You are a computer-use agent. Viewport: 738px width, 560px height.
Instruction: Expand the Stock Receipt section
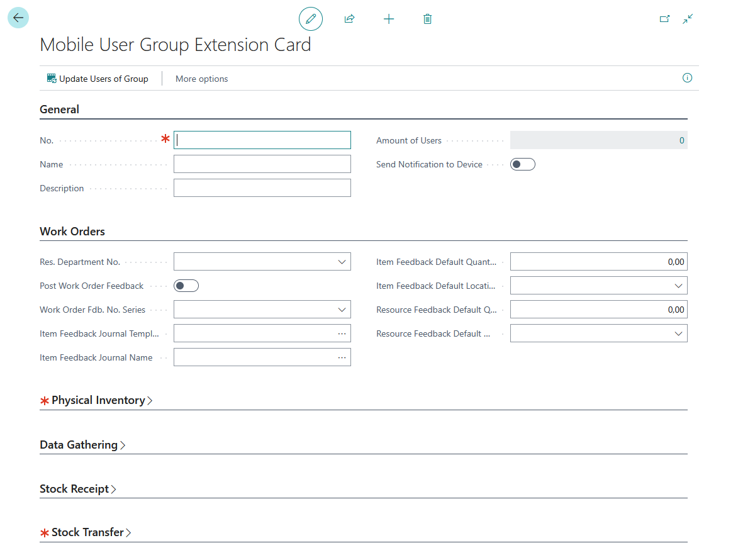click(78, 489)
